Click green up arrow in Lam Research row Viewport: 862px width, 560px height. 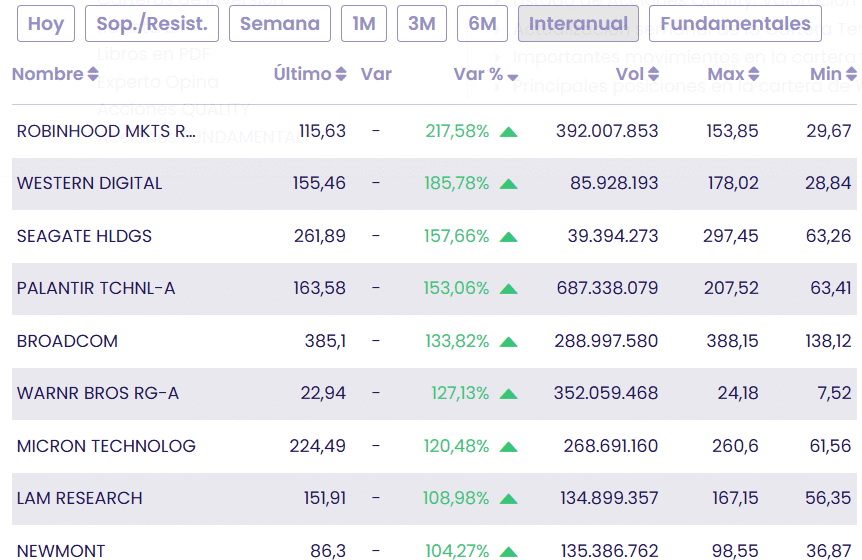coord(508,499)
